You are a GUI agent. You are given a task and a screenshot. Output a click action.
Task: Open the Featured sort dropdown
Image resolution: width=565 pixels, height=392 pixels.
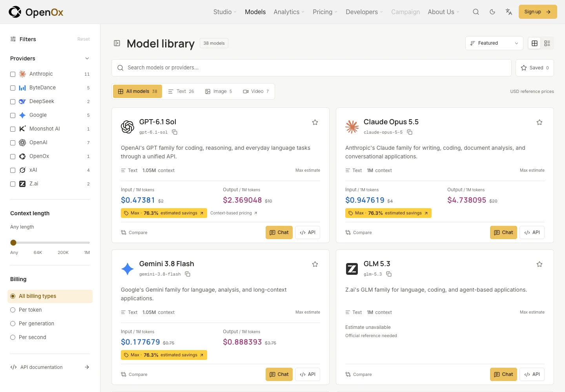click(x=494, y=43)
